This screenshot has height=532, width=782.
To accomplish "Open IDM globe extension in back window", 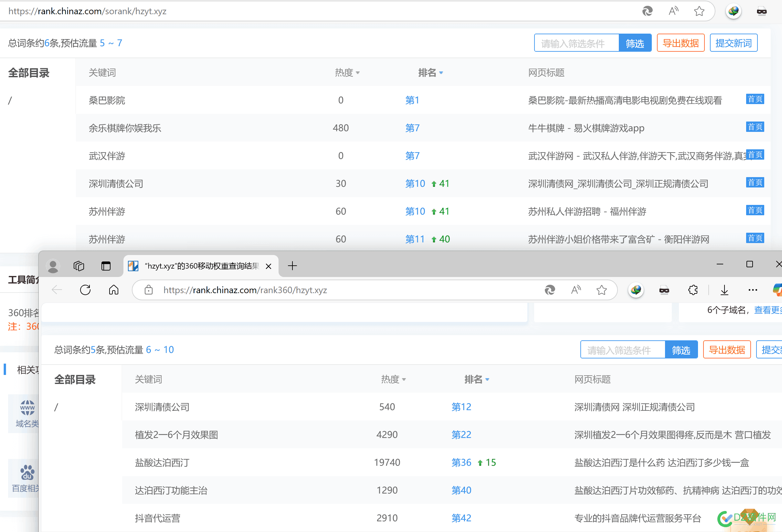I will (733, 11).
